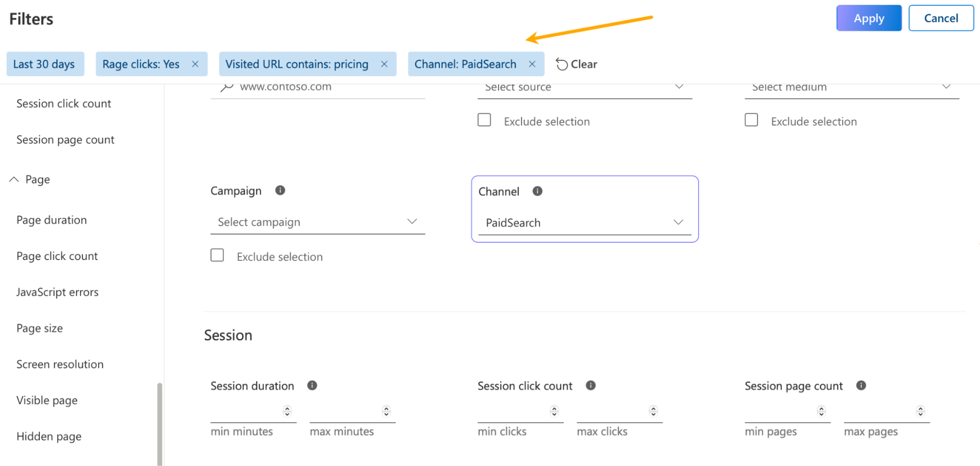
Task: Click the Cancel button
Action: point(941,18)
